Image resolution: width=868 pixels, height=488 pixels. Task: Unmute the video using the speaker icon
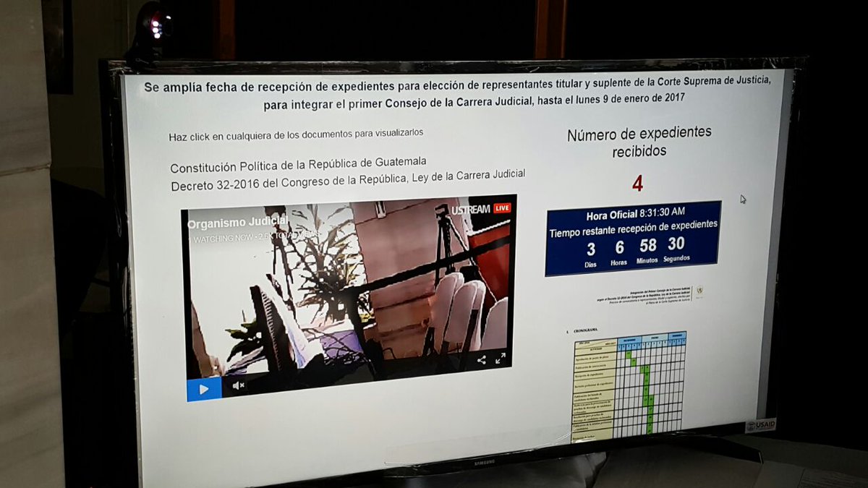tap(238, 385)
